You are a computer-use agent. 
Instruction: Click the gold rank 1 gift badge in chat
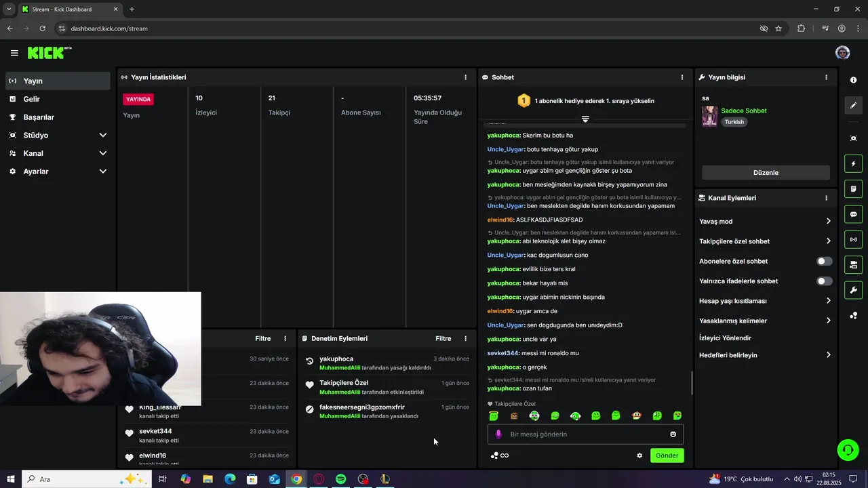tap(524, 101)
